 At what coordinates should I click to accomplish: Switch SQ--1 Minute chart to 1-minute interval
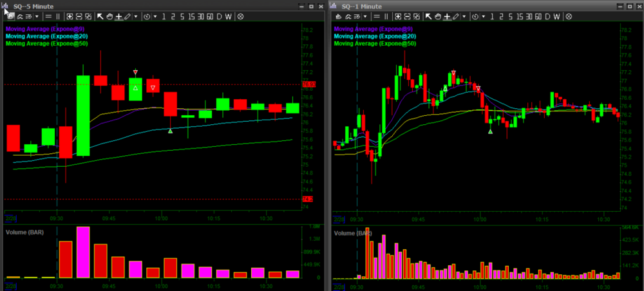click(491, 16)
